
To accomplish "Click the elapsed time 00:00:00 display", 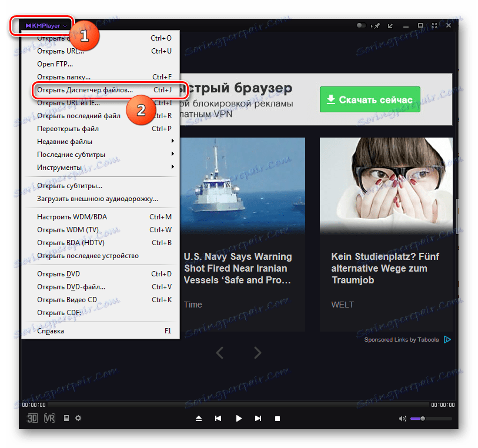I will coord(34,404).
